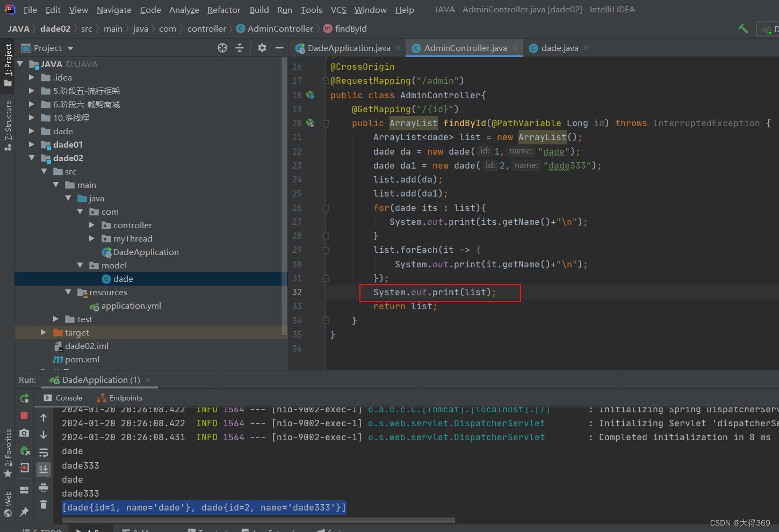Toggle scroll to end of console
779x532 pixels.
click(44, 470)
